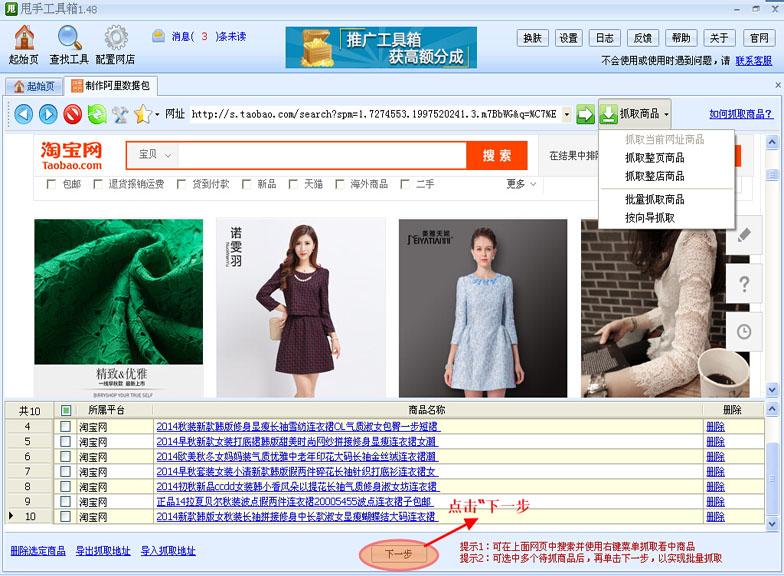
Task: Click the 删除选定商品 link
Action: click(38, 551)
